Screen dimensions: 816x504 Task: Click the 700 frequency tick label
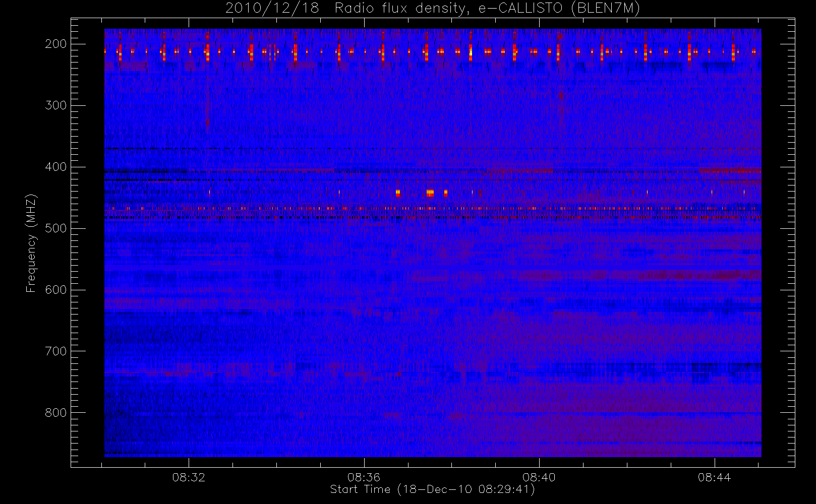56,351
